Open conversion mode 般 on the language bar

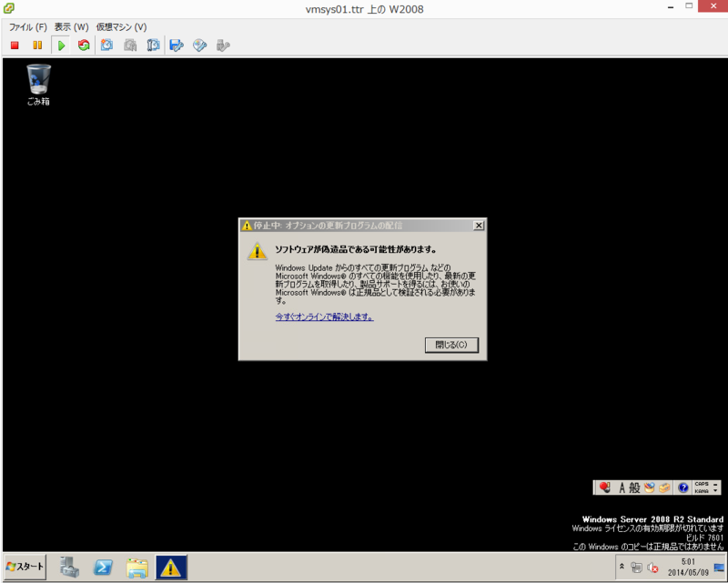[x=634, y=488]
